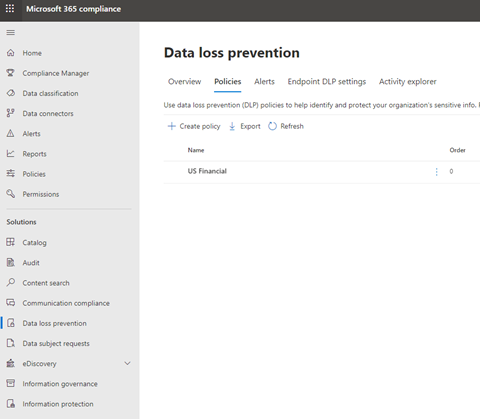
Task: Click the plus icon for Create policy
Action: pyautogui.click(x=172, y=126)
